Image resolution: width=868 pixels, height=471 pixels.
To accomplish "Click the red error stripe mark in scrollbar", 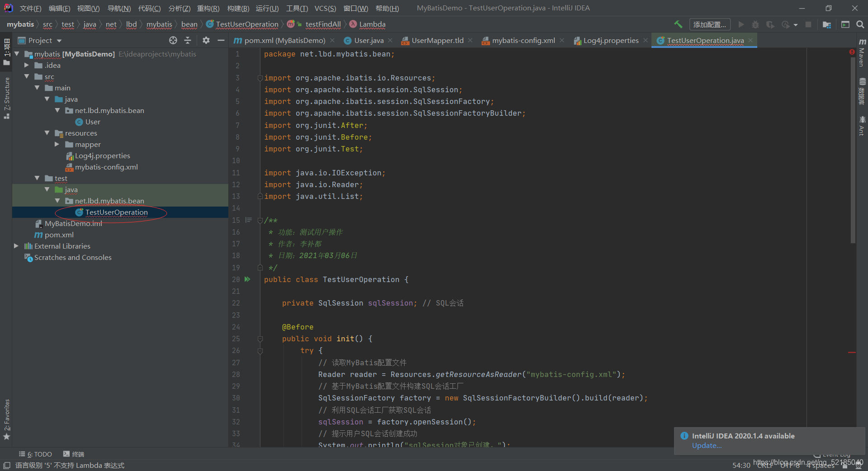I will [x=852, y=352].
